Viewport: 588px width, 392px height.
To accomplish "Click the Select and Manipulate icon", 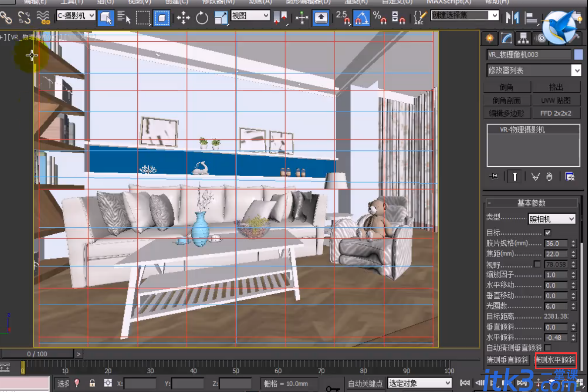I will pyautogui.click(x=302, y=18).
